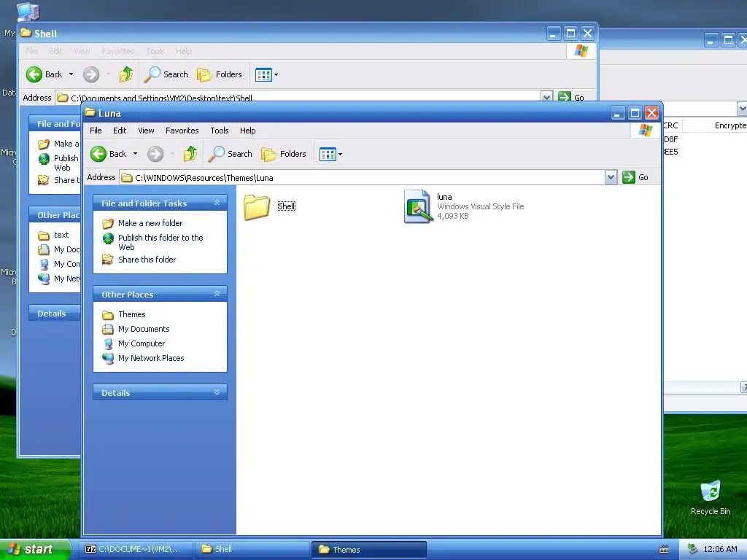Expand address bar dropdown in Luna window
This screenshot has width=747, height=560.
(611, 177)
